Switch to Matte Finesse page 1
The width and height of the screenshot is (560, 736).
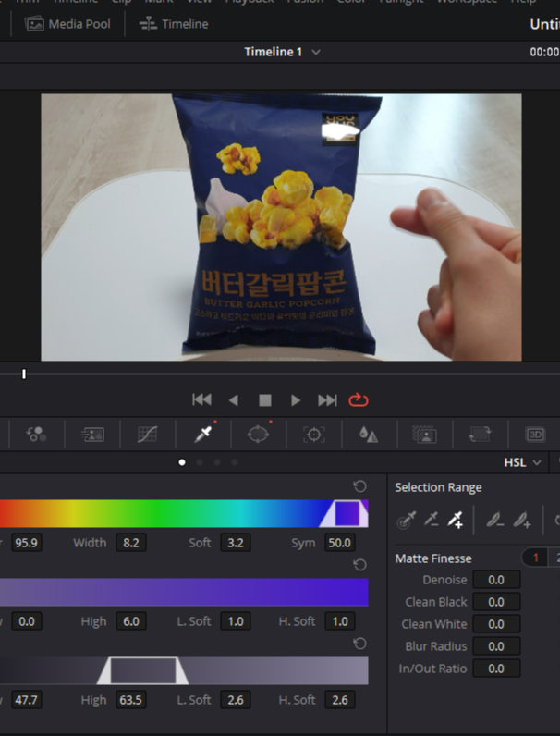click(x=536, y=558)
